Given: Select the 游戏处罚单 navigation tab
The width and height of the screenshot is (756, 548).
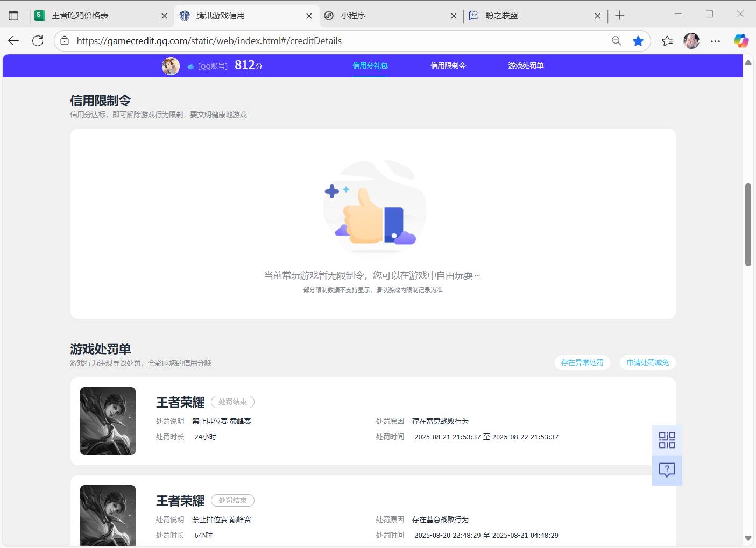Looking at the screenshot, I should click(x=525, y=66).
